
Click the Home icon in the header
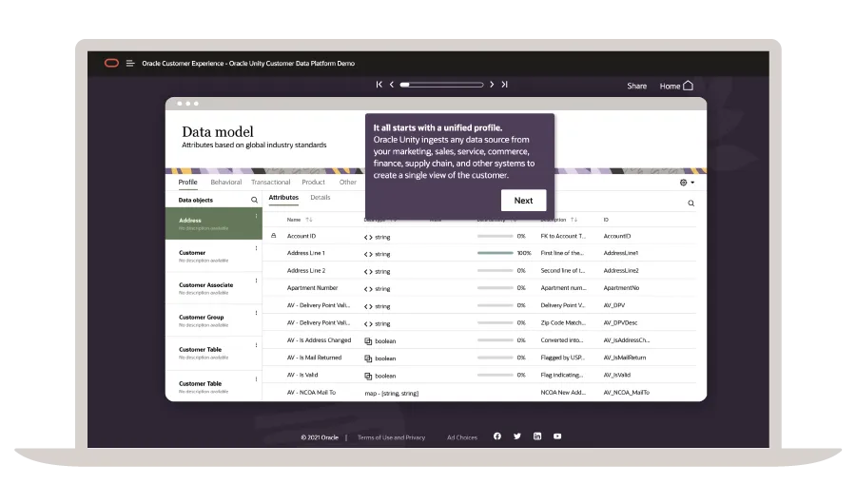point(688,86)
